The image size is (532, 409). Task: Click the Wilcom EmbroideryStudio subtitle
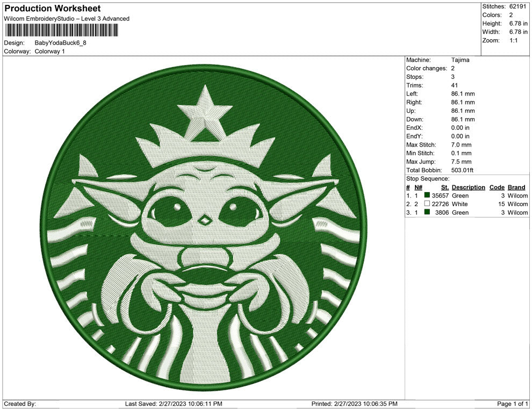pyautogui.click(x=67, y=19)
